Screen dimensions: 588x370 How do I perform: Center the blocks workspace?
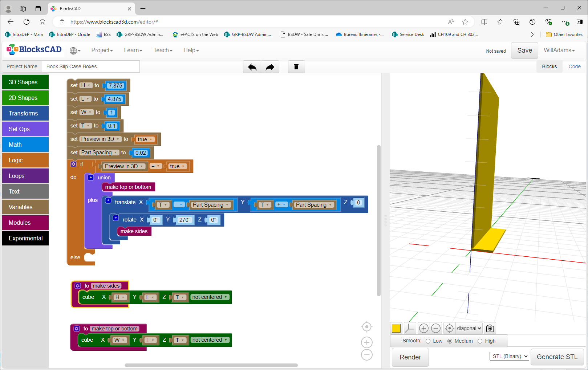point(367,327)
